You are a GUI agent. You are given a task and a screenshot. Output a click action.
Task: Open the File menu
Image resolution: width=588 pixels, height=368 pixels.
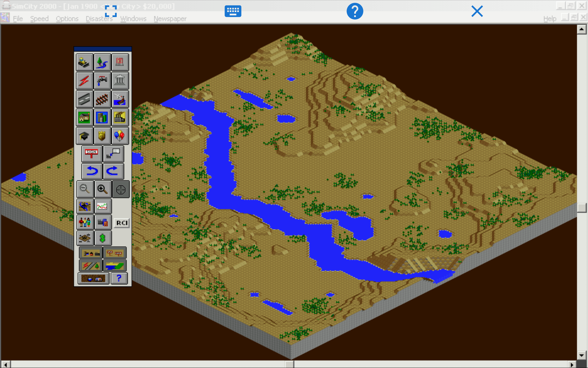click(x=18, y=18)
